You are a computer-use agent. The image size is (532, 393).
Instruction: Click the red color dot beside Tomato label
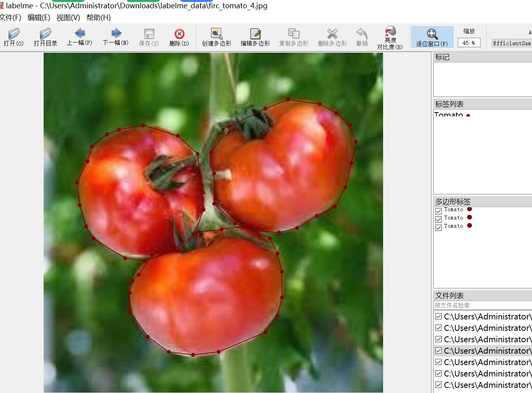(468, 115)
